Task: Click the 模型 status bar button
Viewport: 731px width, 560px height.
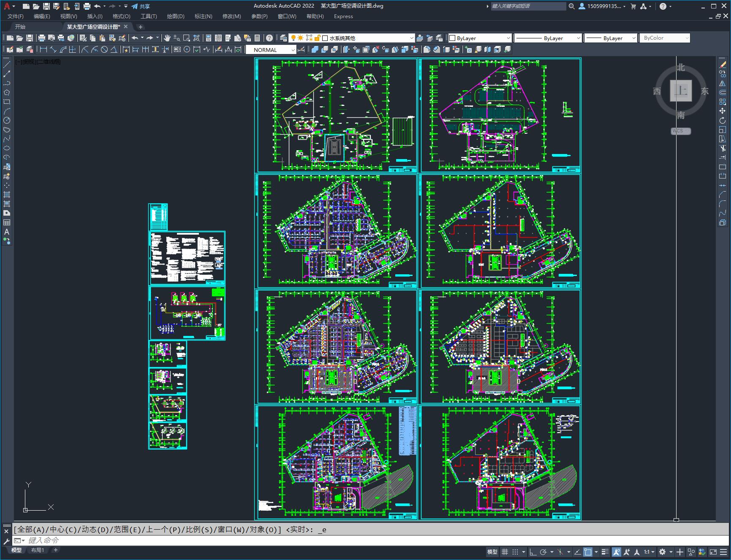Action: [x=492, y=552]
